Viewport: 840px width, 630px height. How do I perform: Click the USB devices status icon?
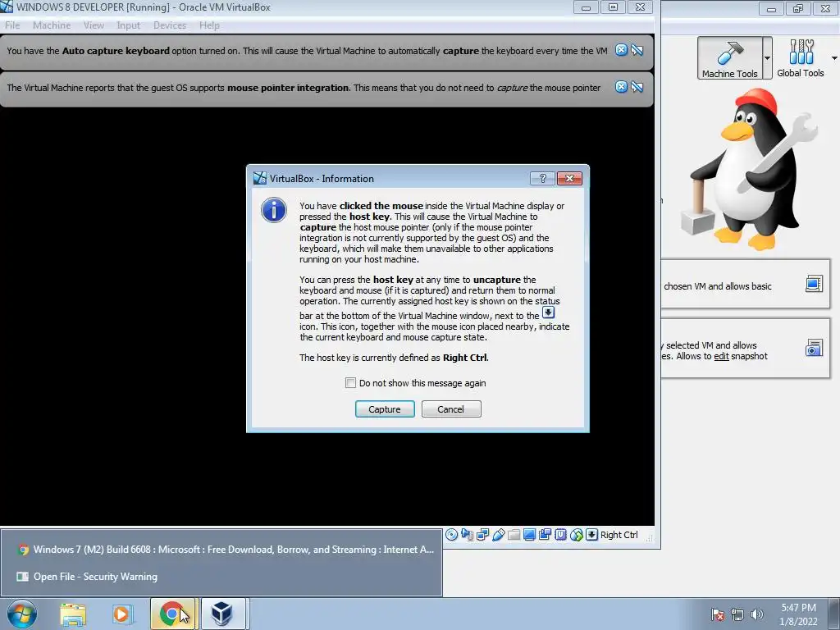498,535
